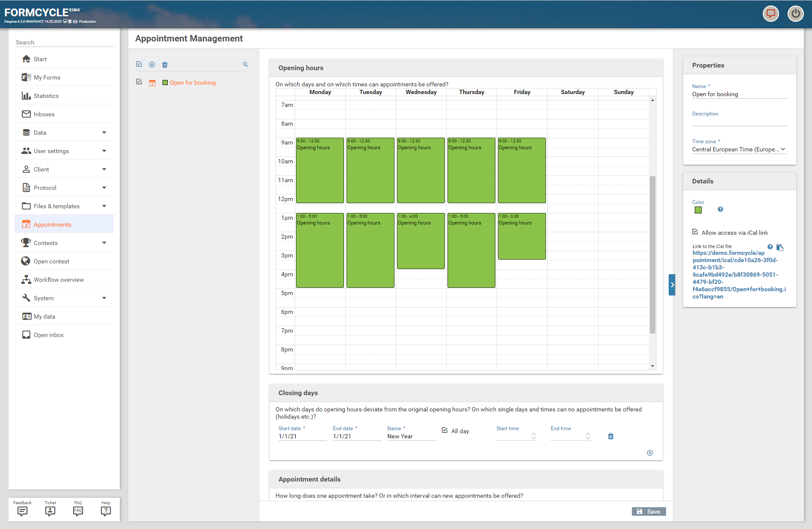The image size is (812, 529).
Task: Select the green color swatch
Action: [698, 210]
